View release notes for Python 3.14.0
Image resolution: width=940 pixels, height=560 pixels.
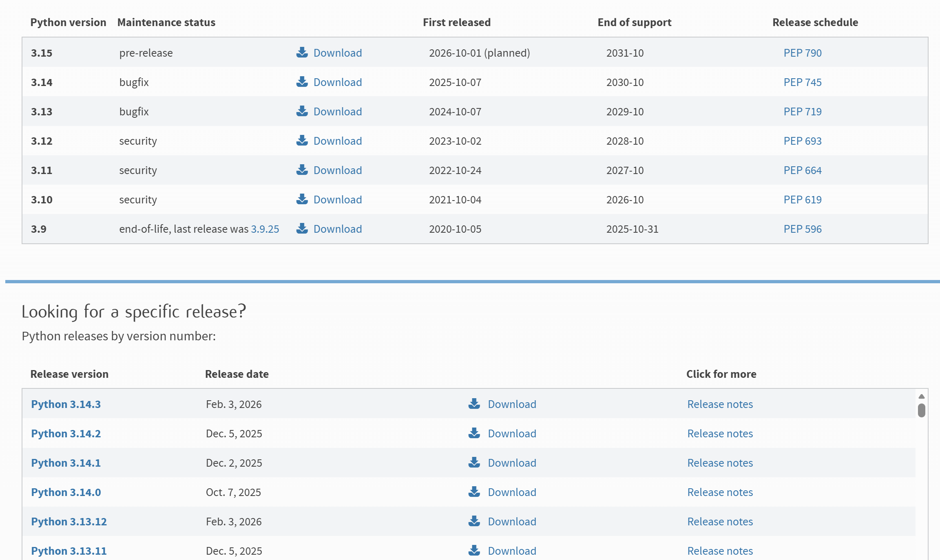(x=720, y=492)
